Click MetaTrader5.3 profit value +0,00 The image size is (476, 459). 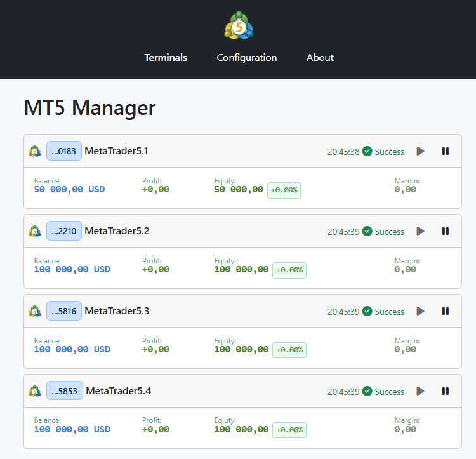click(155, 350)
